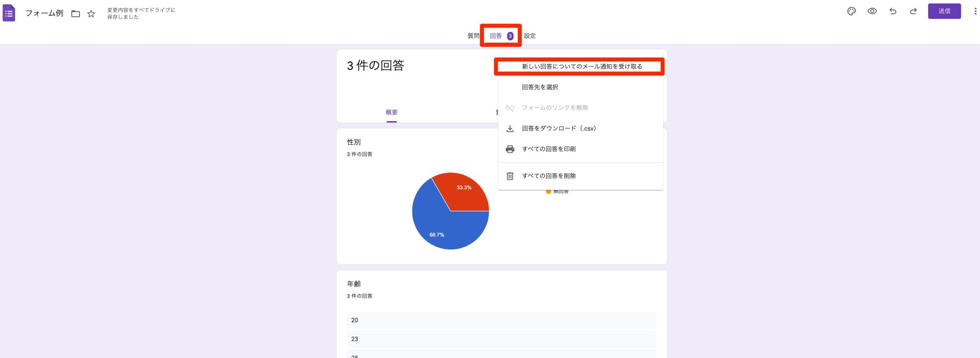
Task: Click すべての回答を印刷 menu entry
Action: tap(549, 149)
